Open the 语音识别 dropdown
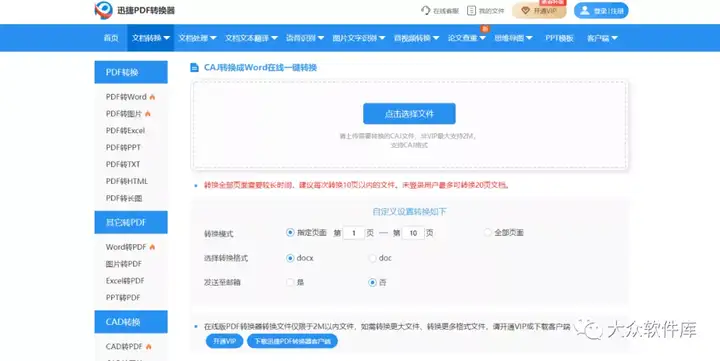Image resolution: width=720 pixels, height=361 pixels. coord(305,38)
